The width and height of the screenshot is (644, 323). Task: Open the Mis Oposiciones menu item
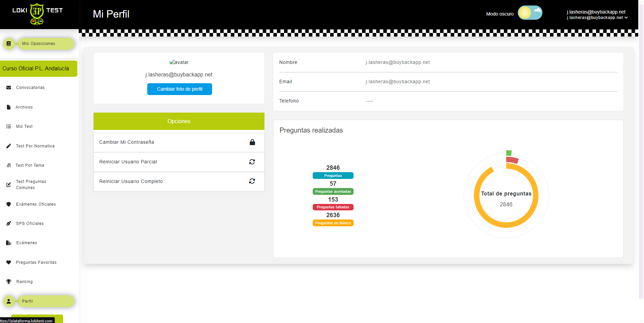point(38,43)
